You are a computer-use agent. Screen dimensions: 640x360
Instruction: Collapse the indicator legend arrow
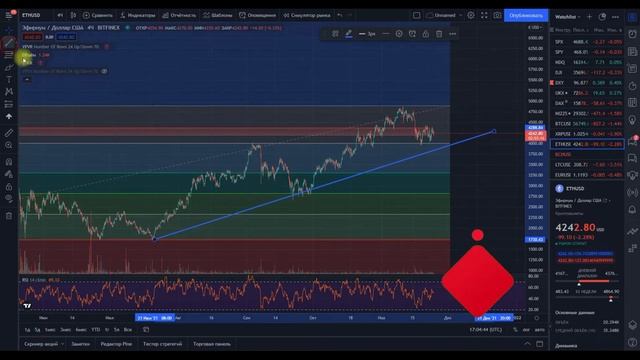click(27, 79)
